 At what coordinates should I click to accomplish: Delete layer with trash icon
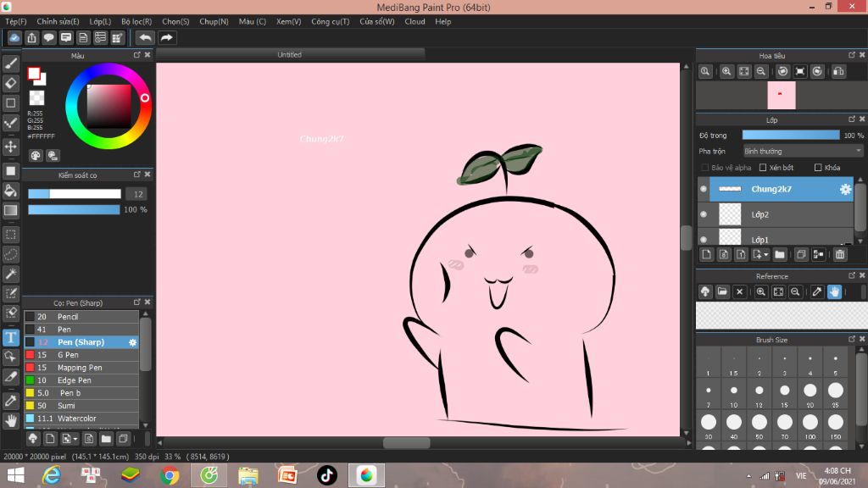coord(840,254)
